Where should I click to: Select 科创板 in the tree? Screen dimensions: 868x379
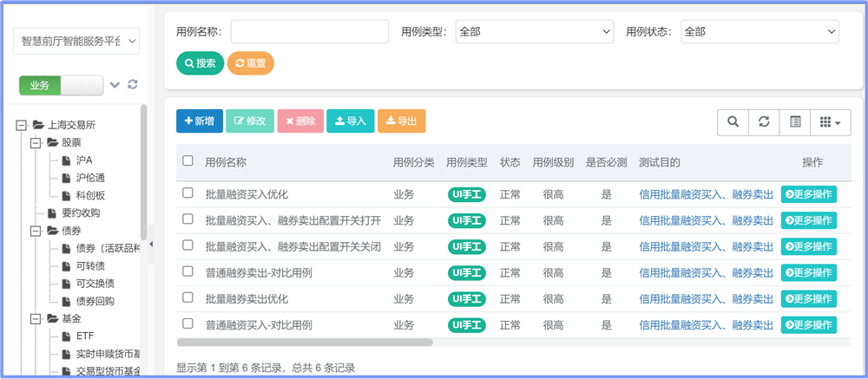click(91, 195)
